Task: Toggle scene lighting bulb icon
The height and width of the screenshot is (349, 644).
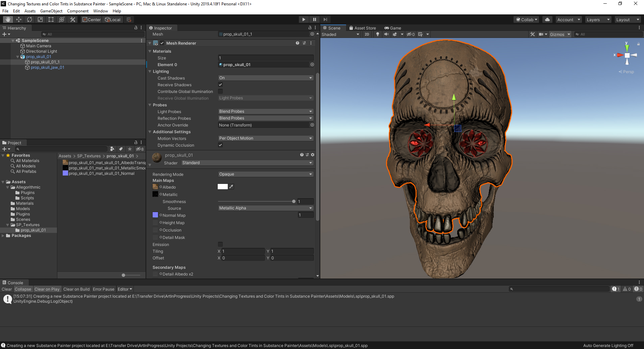Action: click(x=378, y=34)
